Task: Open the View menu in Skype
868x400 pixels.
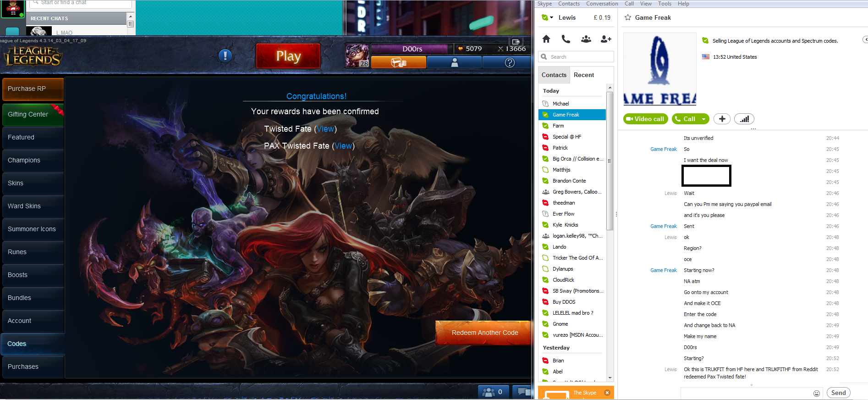Action: click(x=646, y=4)
